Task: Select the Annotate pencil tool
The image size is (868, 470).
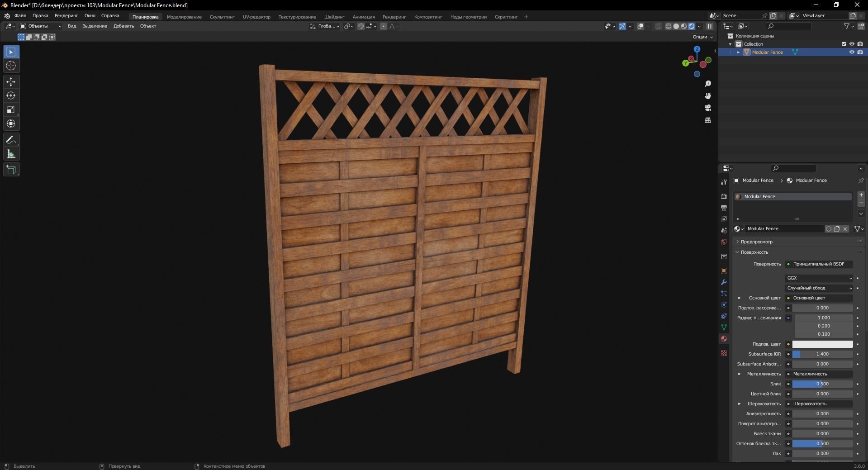Action: pos(11,140)
